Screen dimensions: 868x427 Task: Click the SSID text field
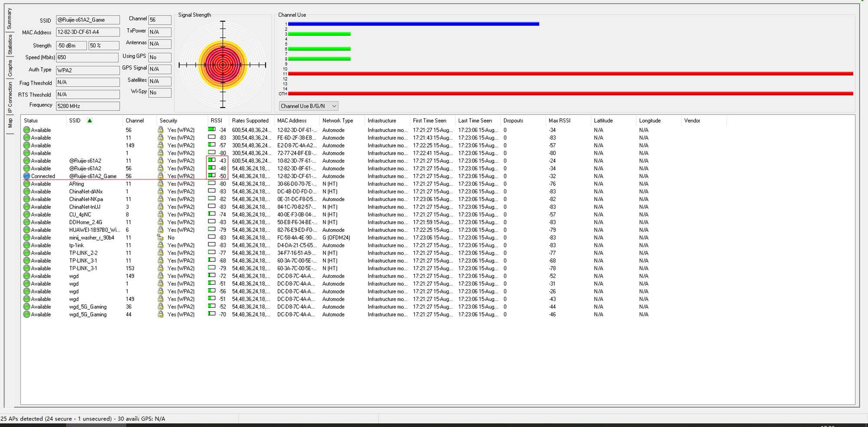(88, 20)
